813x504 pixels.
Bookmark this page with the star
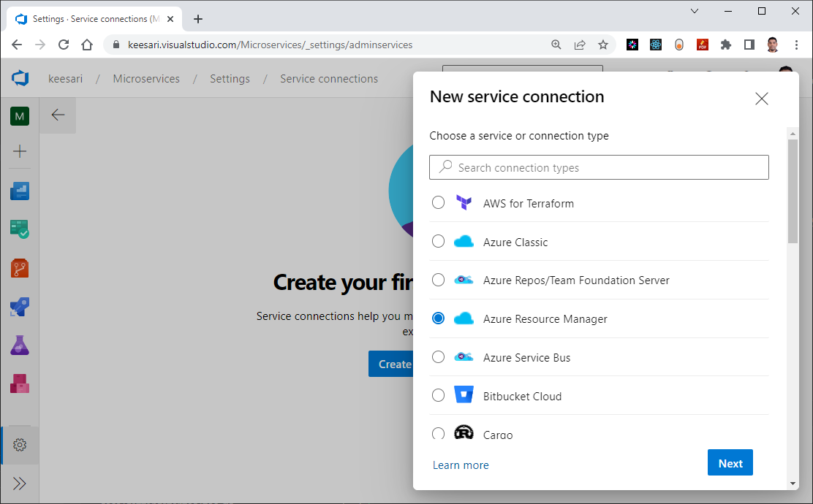tap(603, 45)
